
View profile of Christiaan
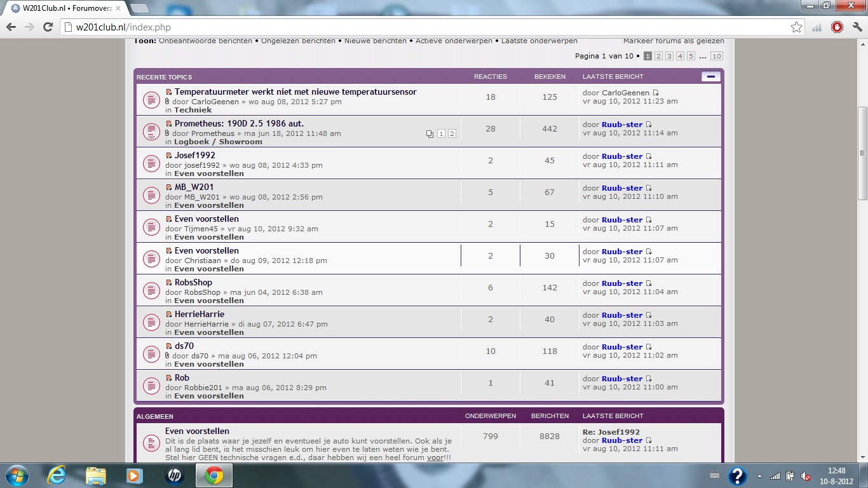203,261
